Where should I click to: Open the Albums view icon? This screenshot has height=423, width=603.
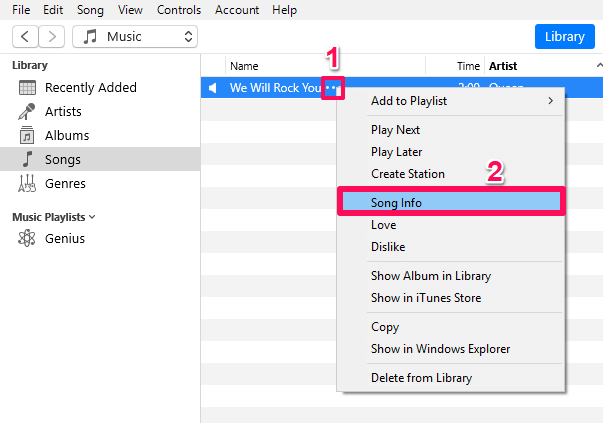pyautogui.click(x=27, y=135)
